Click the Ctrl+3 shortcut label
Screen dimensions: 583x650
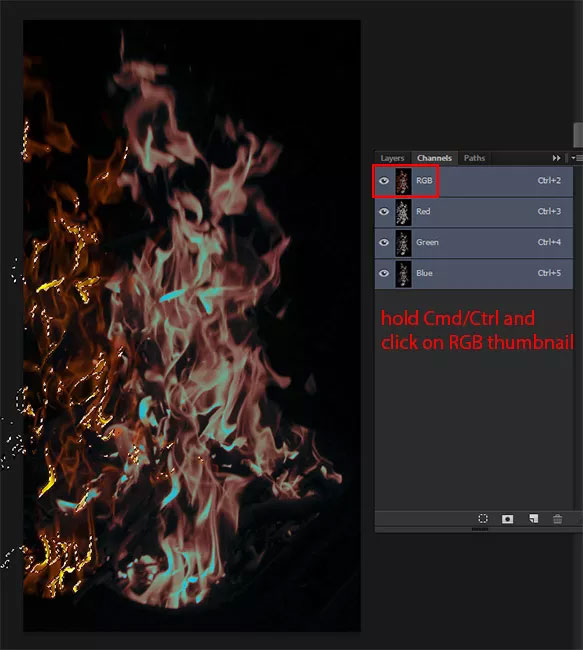click(549, 211)
